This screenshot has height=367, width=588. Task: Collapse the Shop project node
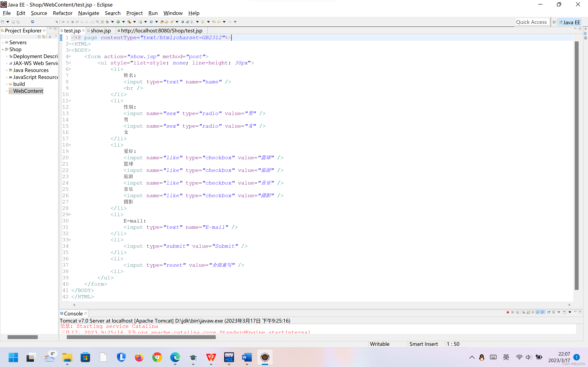pyautogui.click(x=3, y=50)
